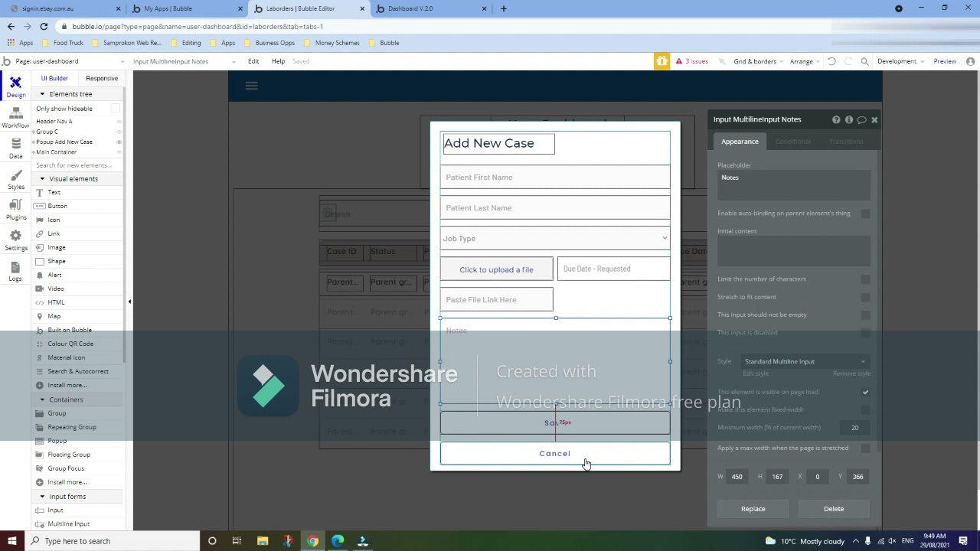980x551 pixels.
Task: Open the Design tab in sidebar
Action: (15, 86)
